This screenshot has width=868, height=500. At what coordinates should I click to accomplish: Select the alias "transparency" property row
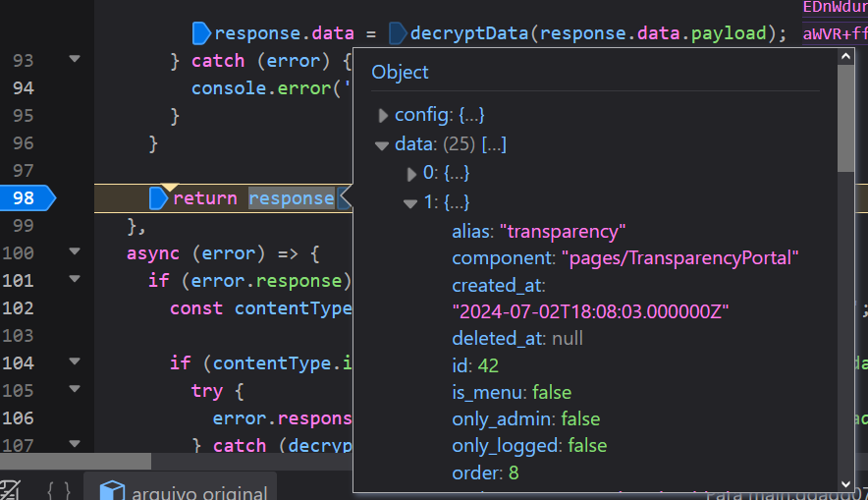tap(539, 232)
